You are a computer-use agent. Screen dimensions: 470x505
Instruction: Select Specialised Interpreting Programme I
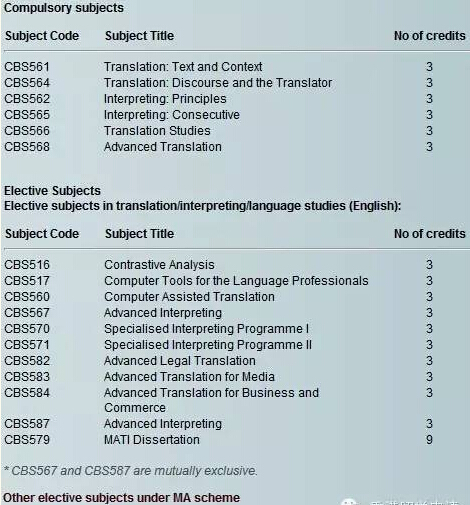[x=206, y=329]
